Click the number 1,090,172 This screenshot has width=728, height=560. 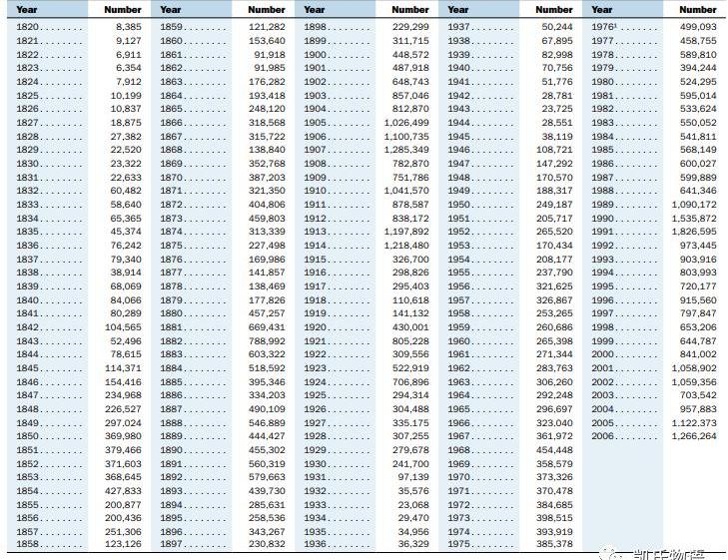tap(695, 205)
